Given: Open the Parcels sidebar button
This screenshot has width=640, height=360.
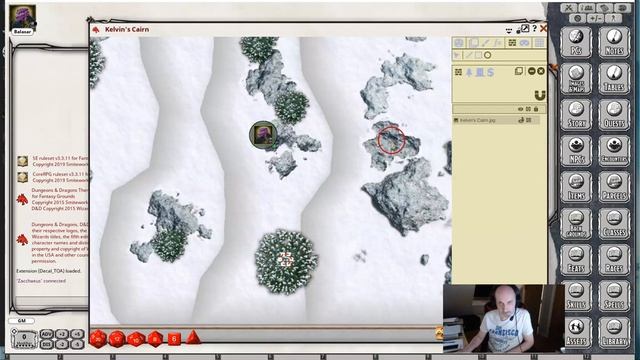Looking at the screenshot, I should [x=614, y=187].
